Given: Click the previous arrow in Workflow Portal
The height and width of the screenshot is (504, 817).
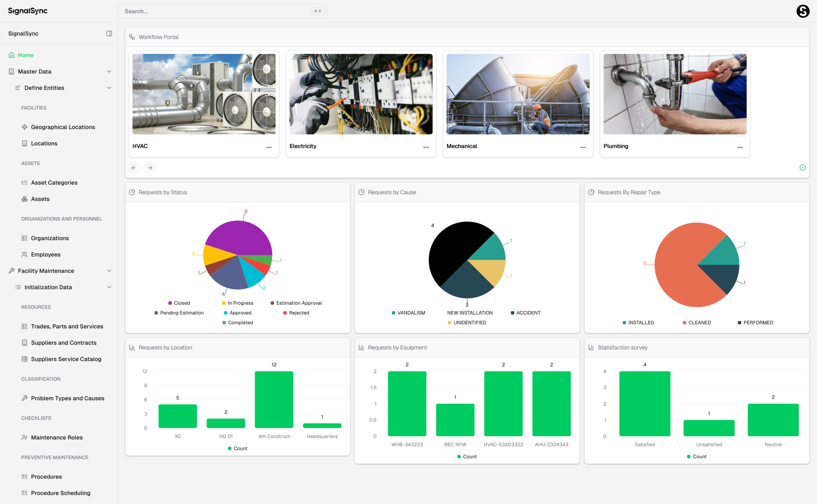Looking at the screenshot, I should pyautogui.click(x=134, y=168).
